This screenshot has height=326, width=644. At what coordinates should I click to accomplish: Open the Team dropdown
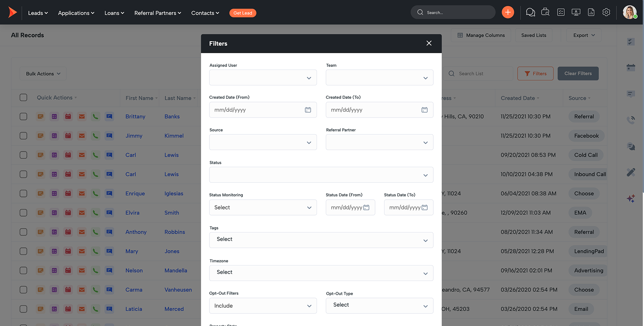tap(380, 78)
